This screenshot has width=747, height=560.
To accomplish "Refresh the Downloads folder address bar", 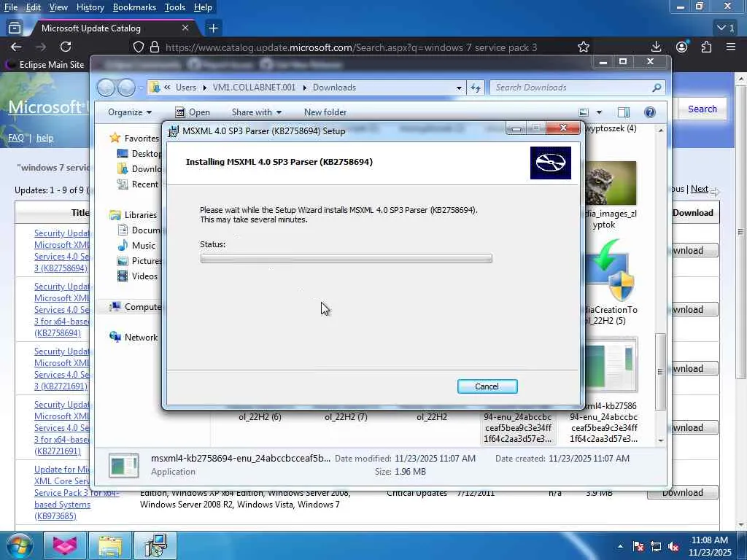I will coord(476,87).
